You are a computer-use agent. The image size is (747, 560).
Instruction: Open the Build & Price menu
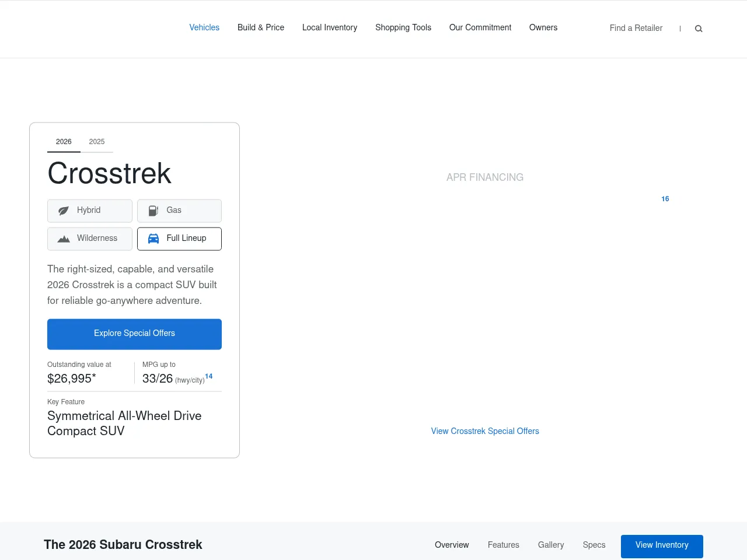tap(261, 27)
